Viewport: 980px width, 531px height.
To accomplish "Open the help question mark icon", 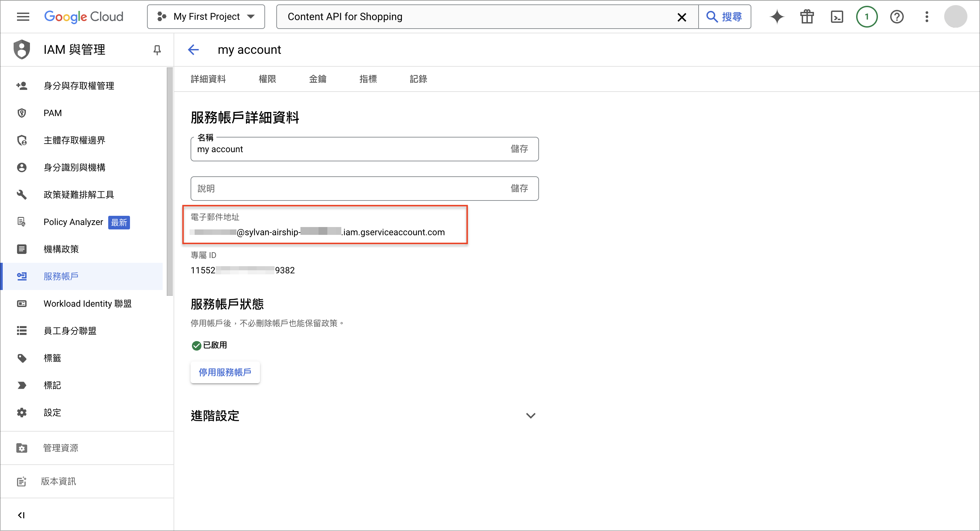I will pos(897,17).
